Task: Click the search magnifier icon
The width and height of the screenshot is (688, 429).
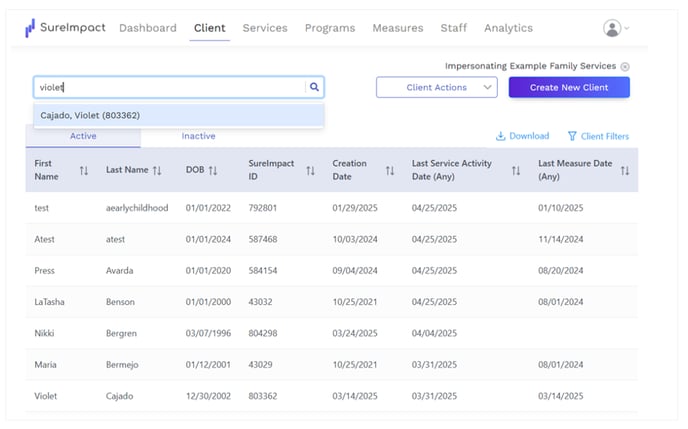Action: (314, 87)
